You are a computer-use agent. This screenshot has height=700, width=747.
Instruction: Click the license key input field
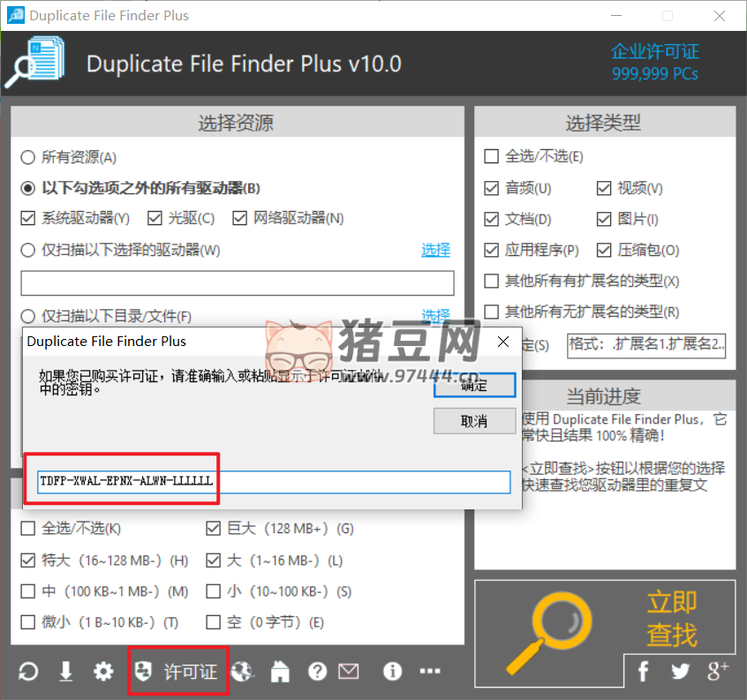(274, 481)
